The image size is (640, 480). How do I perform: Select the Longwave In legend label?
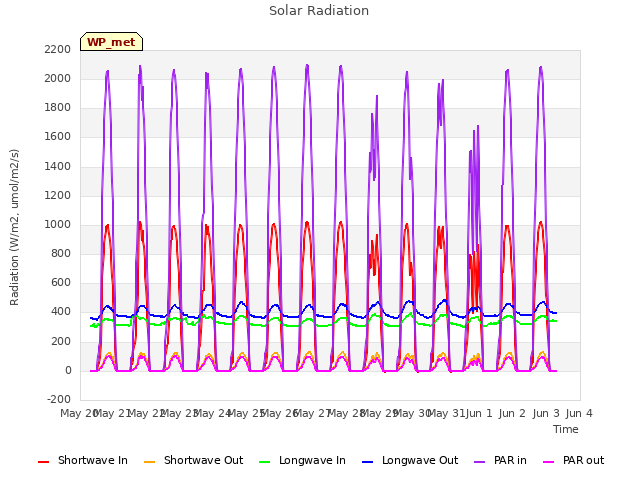pos(312,460)
